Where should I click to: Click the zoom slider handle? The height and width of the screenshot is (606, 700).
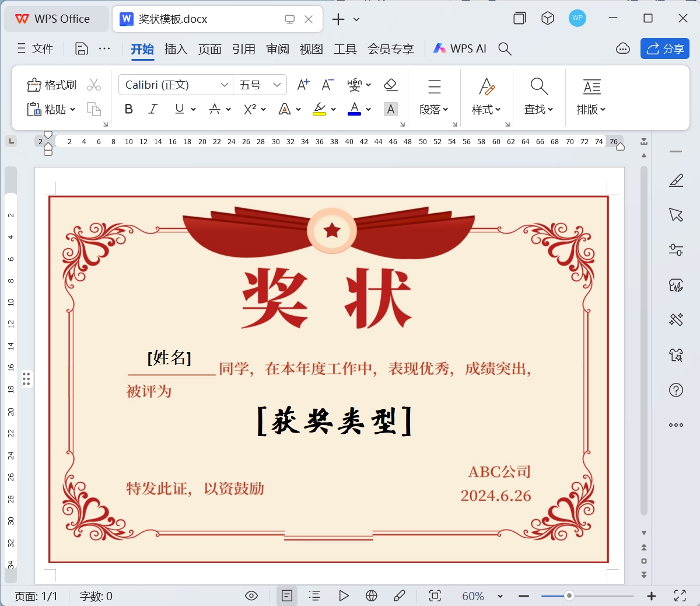point(569,596)
